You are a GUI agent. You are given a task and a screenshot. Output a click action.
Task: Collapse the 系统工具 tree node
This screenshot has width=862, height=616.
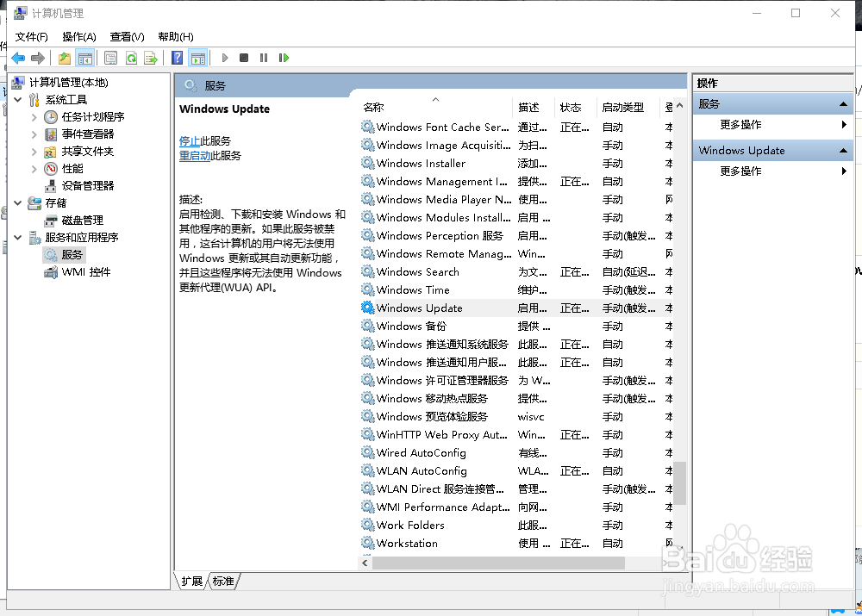pyautogui.click(x=18, y=99)
